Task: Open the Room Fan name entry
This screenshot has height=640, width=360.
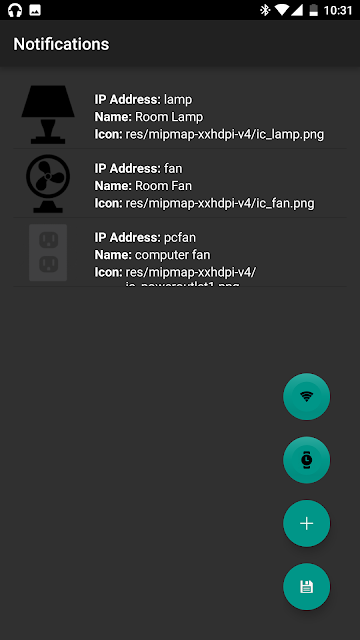Action: coord(143,186)
